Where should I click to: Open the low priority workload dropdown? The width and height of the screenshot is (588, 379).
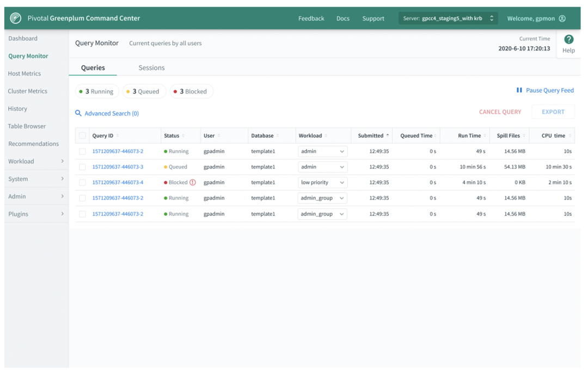tap(322, 182)
